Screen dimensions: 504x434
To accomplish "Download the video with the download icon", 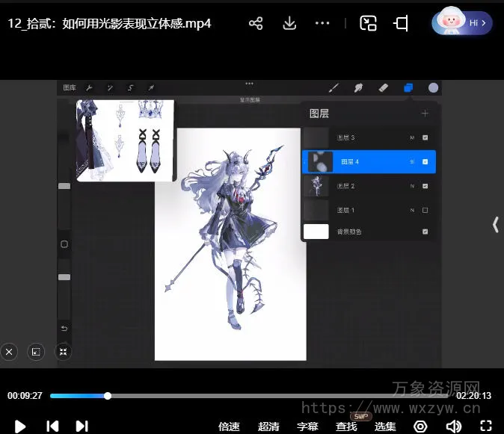I will pos(289,23).
